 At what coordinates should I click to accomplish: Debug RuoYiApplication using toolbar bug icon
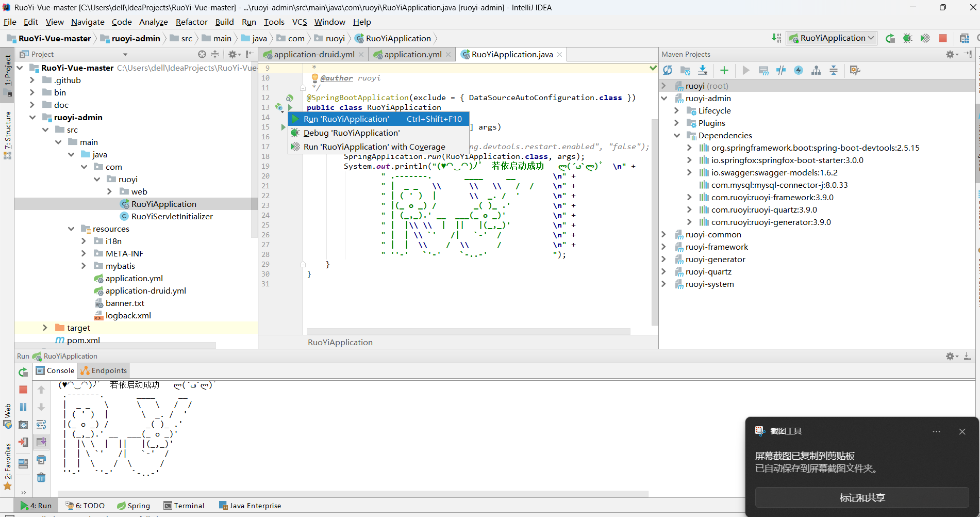(908, 38)
